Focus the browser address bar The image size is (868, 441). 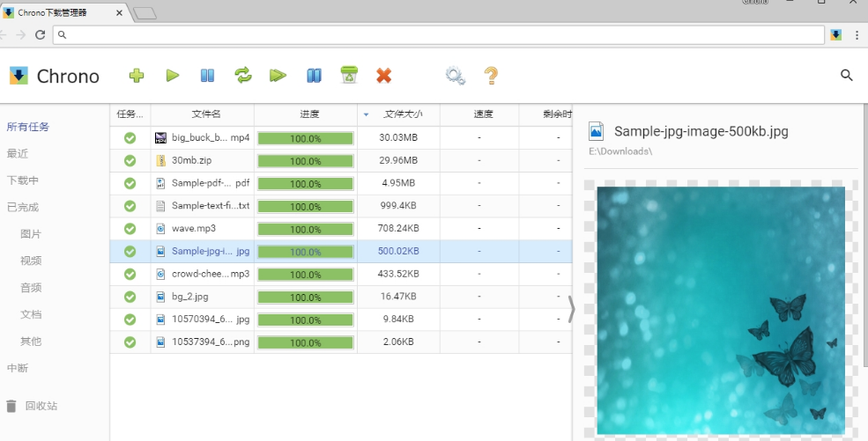[x=439, y=35]
